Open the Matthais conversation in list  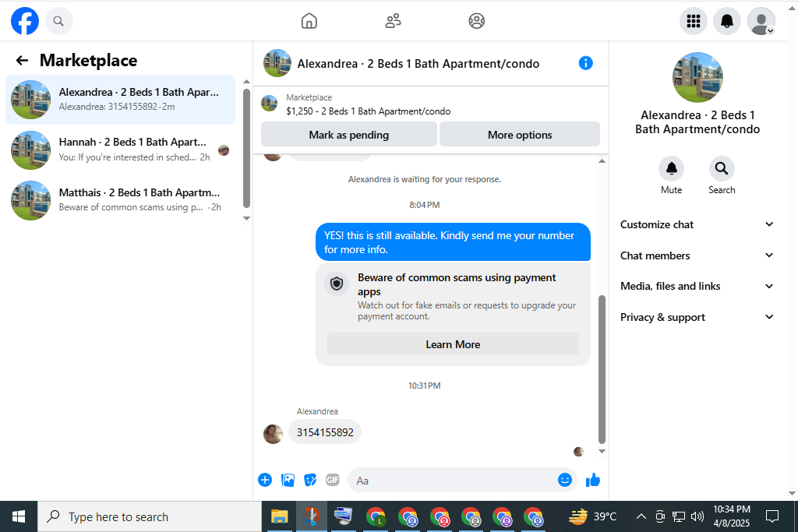(121, 200)
